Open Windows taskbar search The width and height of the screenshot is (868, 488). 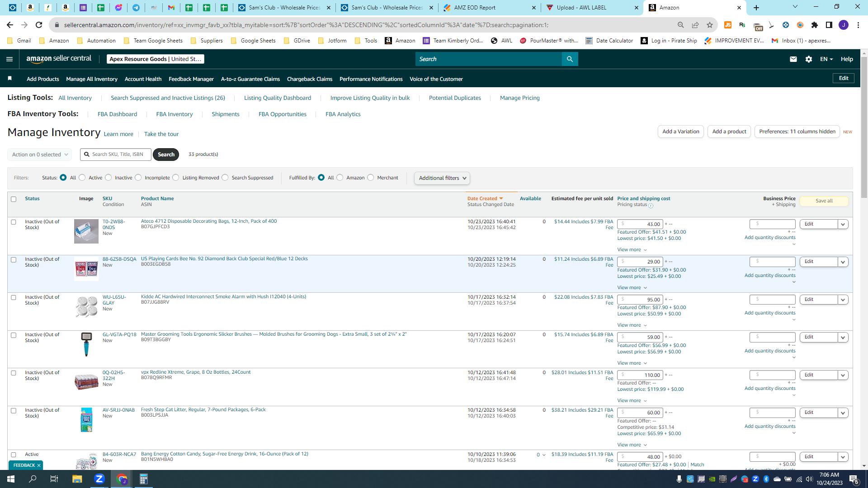33,479
